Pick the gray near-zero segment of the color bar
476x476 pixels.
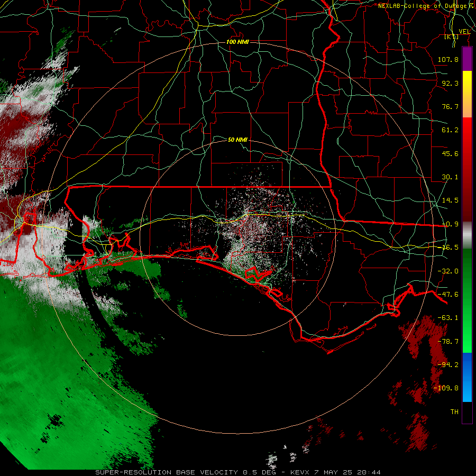click(x=467, y=235)
